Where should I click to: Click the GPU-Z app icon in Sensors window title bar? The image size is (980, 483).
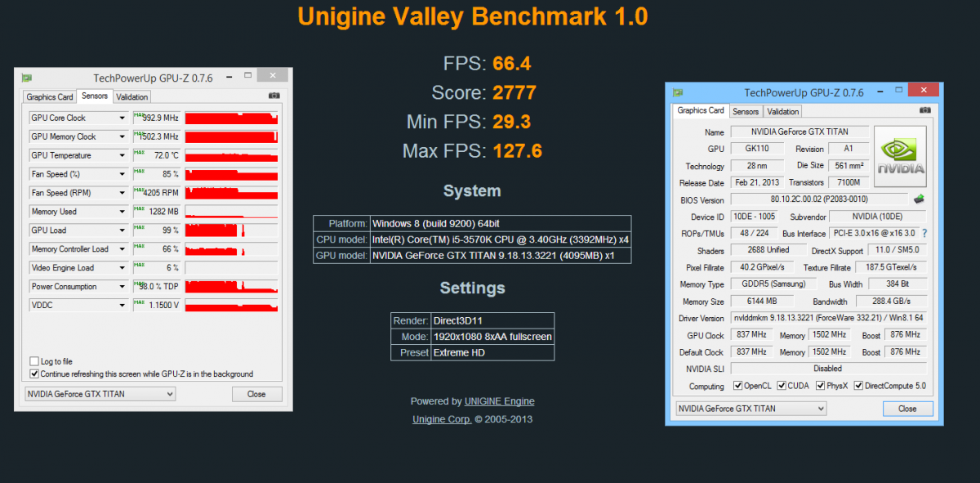click(x=27, y=78)
